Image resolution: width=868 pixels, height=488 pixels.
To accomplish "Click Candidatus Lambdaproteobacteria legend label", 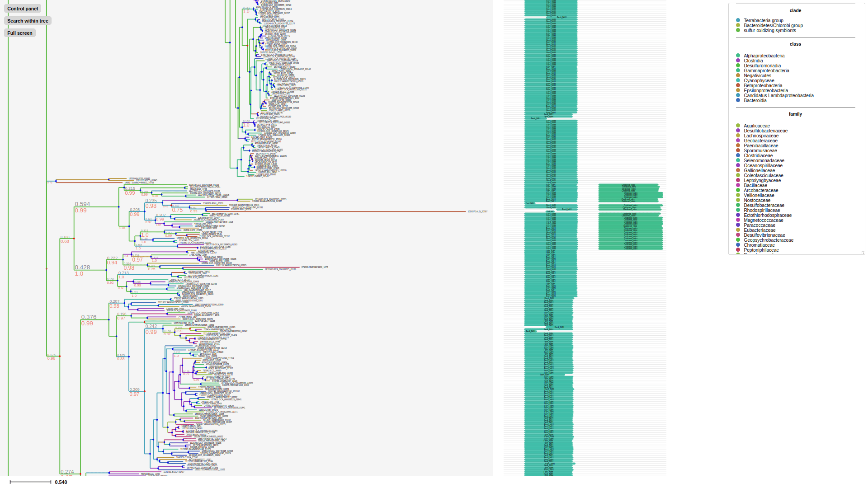I will (778, 95).
